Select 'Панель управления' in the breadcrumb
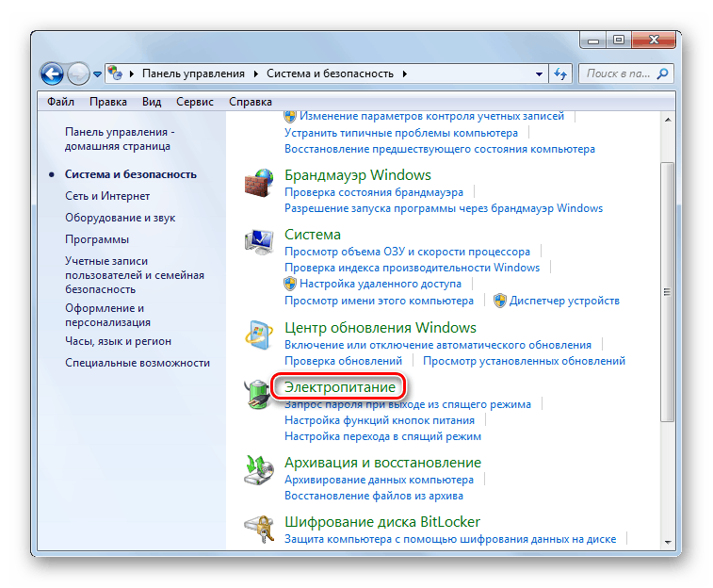The image size is (713, 588). (193, 73)
